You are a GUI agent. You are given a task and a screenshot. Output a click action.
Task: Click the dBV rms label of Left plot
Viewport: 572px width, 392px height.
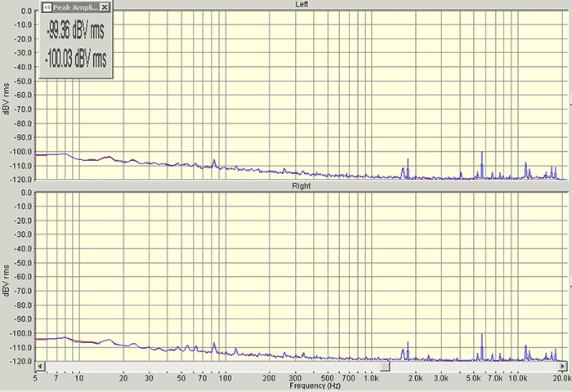coord(7,99)
